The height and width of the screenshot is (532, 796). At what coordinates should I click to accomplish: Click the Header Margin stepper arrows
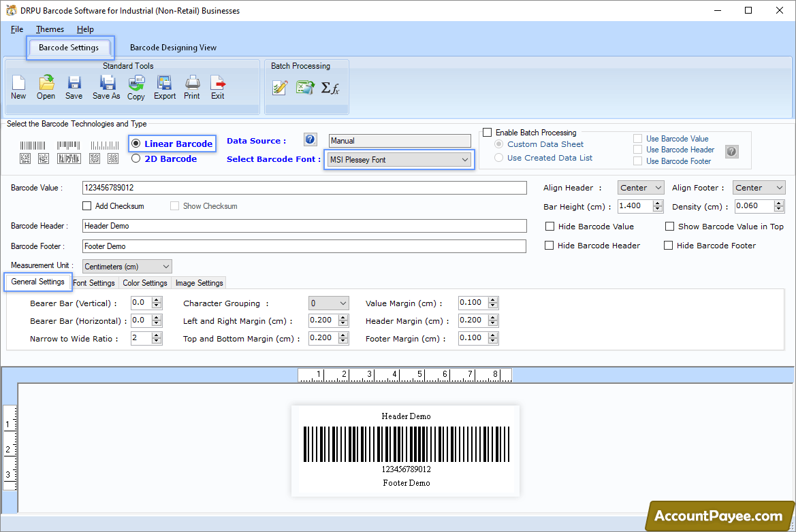[x=493, y=320]
